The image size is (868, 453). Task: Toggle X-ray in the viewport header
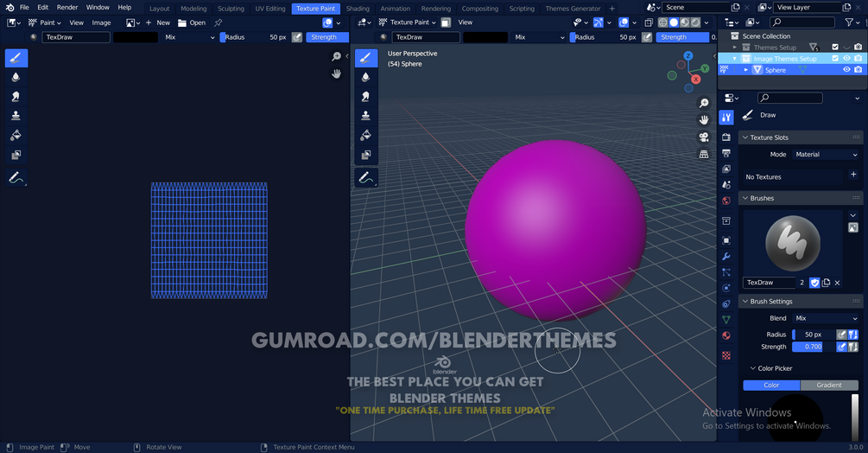pyautogui.click(x=649, y=22)
